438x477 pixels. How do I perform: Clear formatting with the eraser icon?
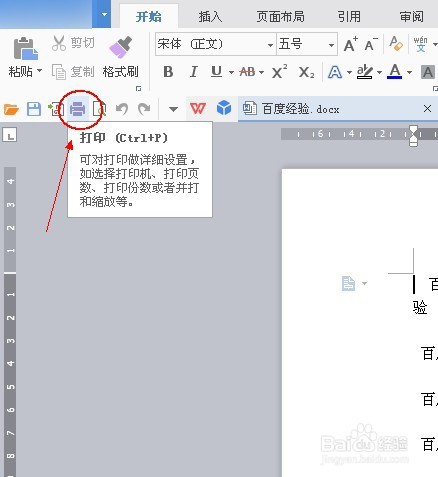(396, 44)
